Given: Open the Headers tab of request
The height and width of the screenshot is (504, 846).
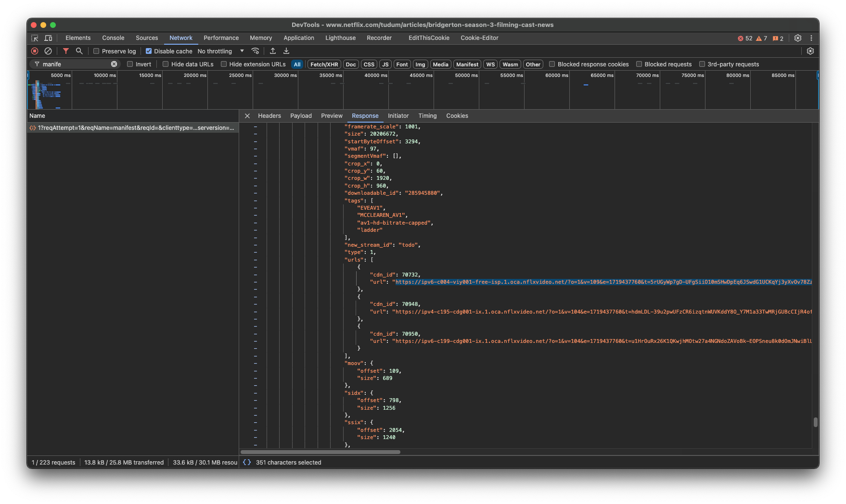Looking at the screenshot, I should coord(269,116).
